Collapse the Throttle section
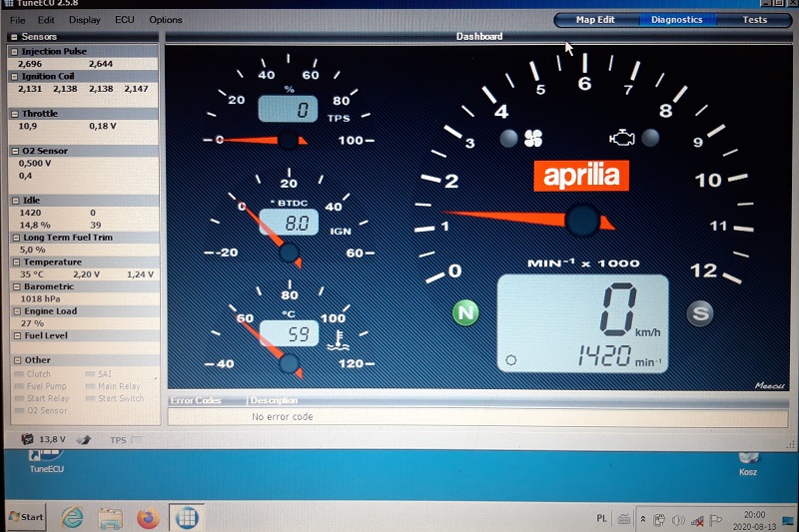The height and width of the screenshot is (532, 799). tap(15, 114)
